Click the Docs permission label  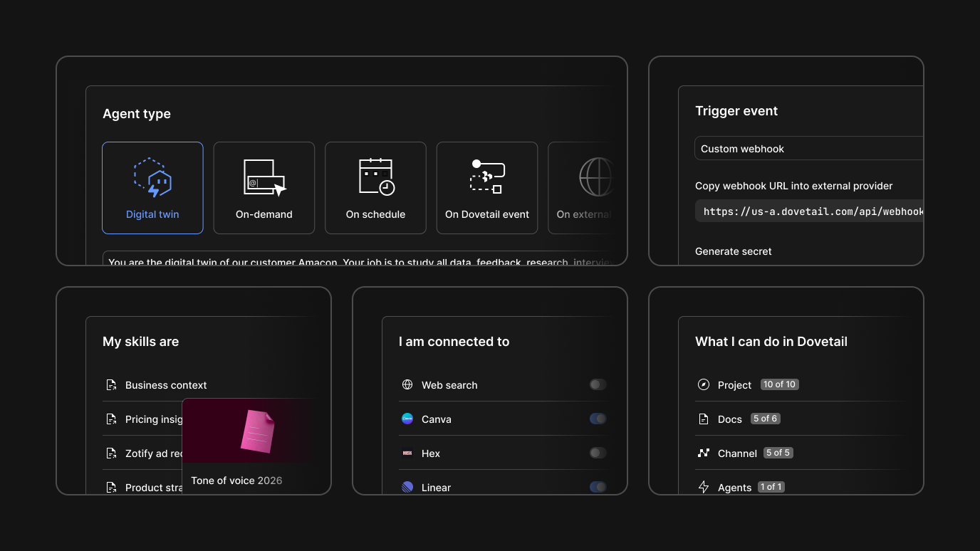coord(730,419)
